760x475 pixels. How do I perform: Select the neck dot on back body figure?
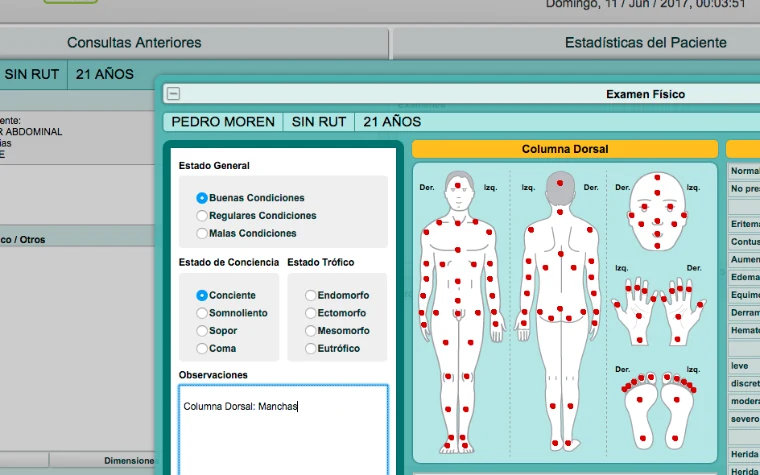[560, 212]
